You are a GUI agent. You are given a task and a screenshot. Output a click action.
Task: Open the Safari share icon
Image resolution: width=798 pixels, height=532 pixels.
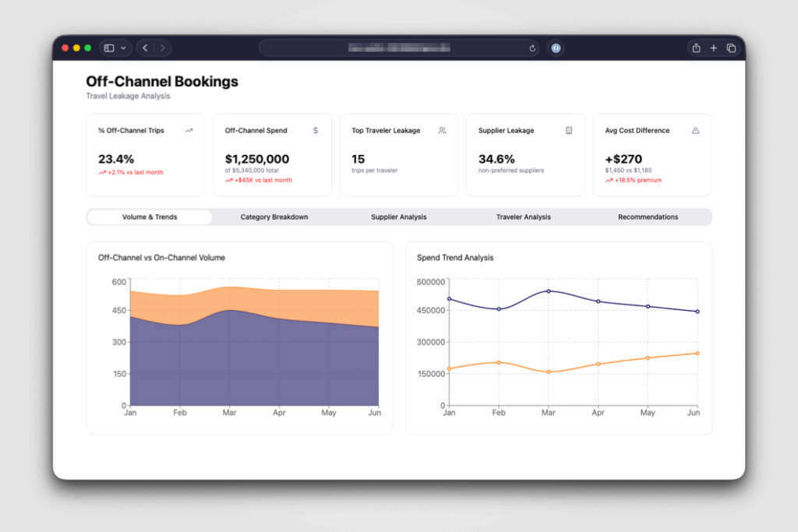pyautogui.click(x=696, y=48)
